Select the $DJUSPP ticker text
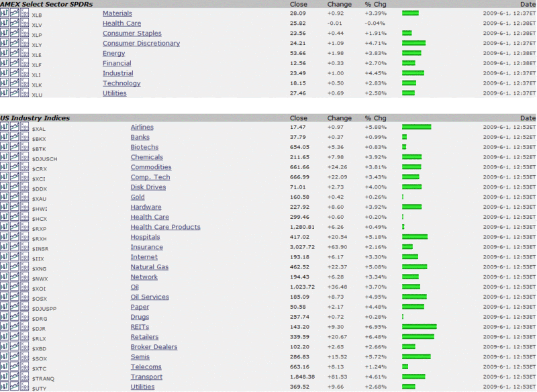 click(x=44, y=309)
